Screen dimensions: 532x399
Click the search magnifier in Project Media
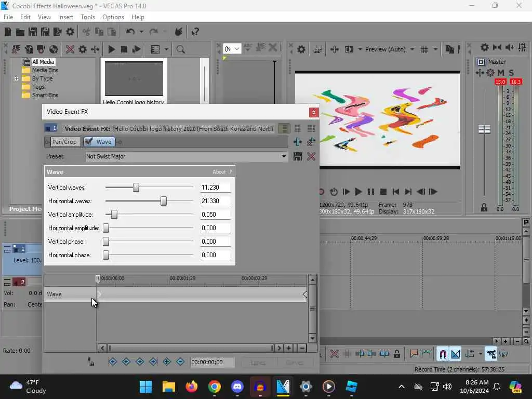[180, 49]
